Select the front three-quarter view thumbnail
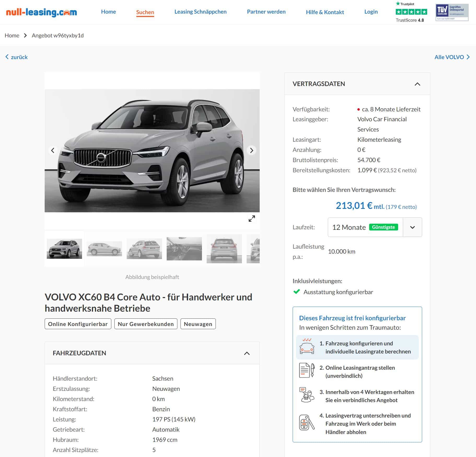Image resolution: width=476 pixels, height=457 pixels. click(64, 249)
